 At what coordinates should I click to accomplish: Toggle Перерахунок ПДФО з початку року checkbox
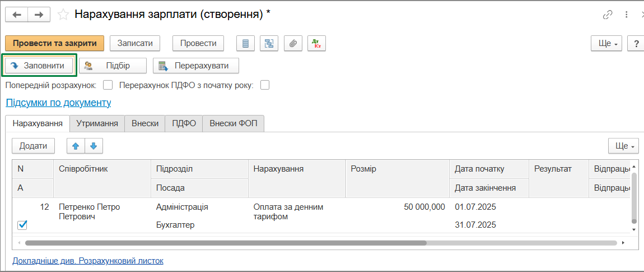point(265,85)
